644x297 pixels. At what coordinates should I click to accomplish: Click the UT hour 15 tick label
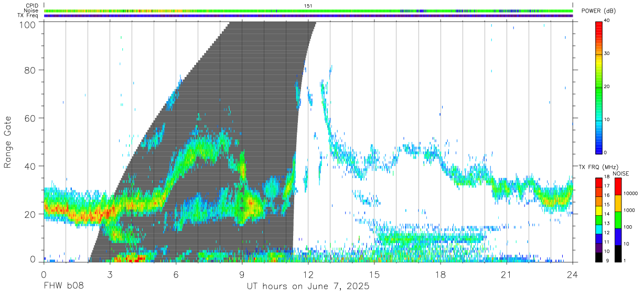(x=374, y=274)
